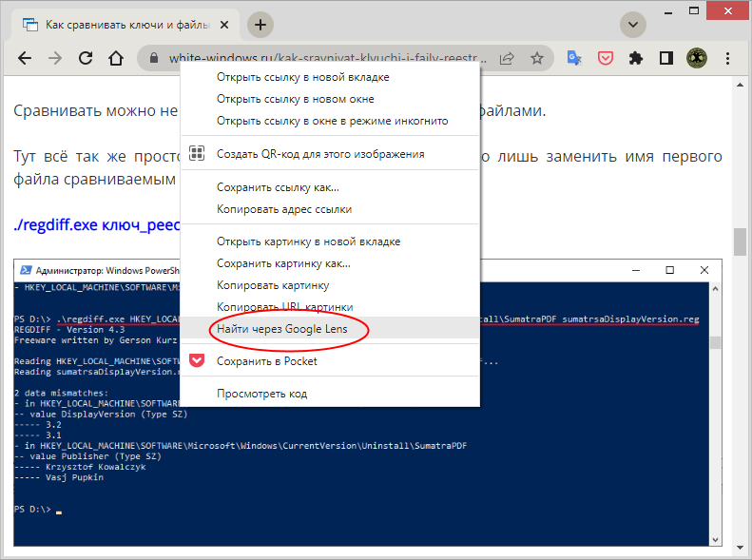Image resolution: width=752 pixels, height=560 pixels.
Task: Select 'Создать QR-код для этого изображения'
Action: (330, 154)
